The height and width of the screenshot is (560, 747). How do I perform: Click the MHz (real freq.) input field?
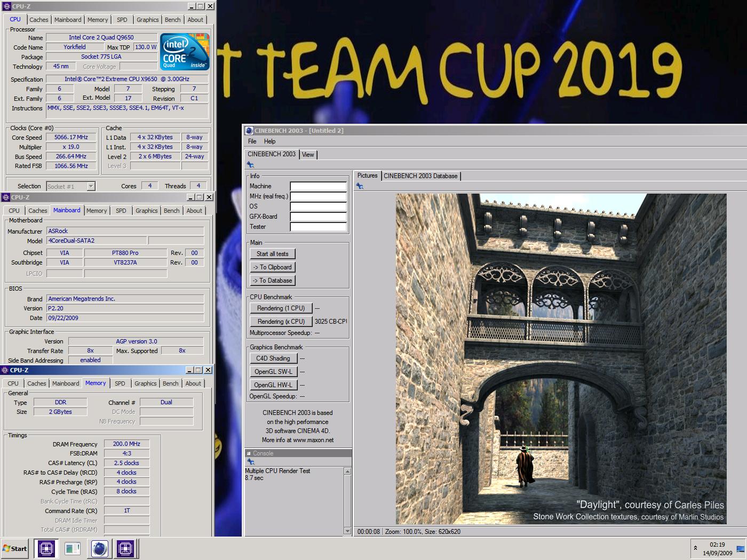(x=318, y=196)
